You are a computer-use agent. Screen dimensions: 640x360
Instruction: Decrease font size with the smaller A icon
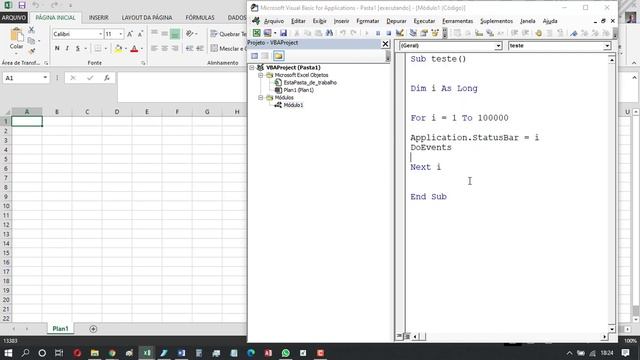[x=140, y=34]
